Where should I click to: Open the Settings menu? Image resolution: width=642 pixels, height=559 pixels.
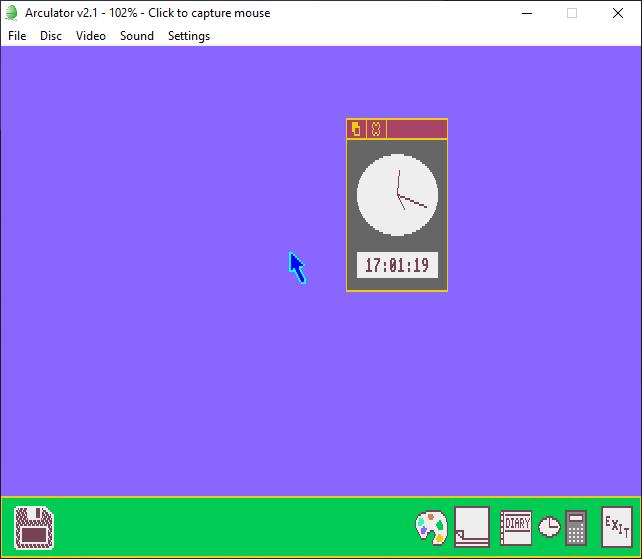189,36
